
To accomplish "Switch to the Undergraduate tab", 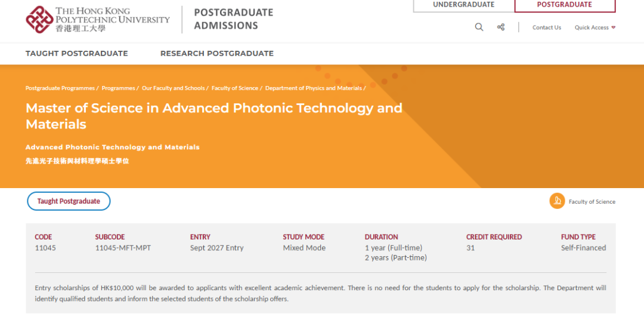I will pyautogui.click(x=464, y=5).
